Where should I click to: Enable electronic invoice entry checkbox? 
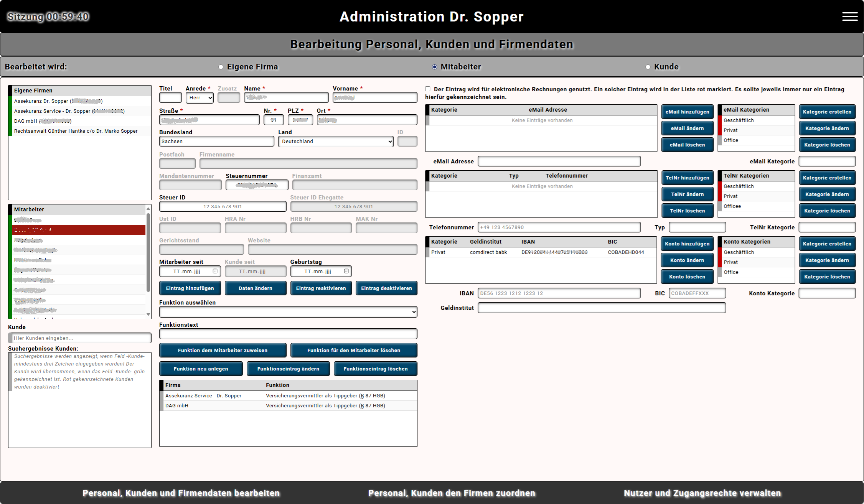coord(428,89)
